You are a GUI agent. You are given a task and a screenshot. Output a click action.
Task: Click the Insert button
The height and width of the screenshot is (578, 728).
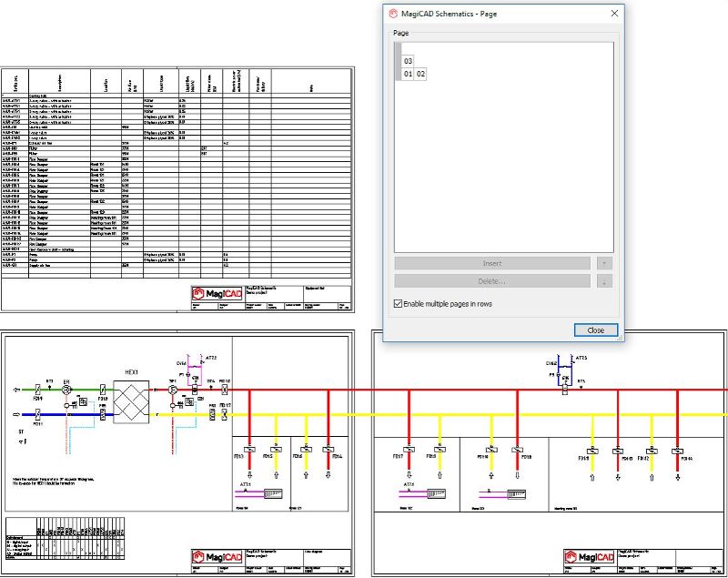(x=492, y=263)
